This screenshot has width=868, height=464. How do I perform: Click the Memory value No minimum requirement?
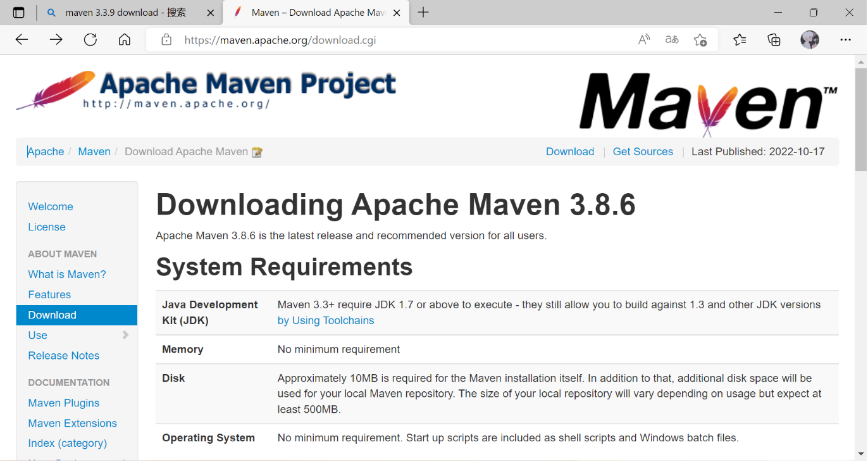point(339,349)
